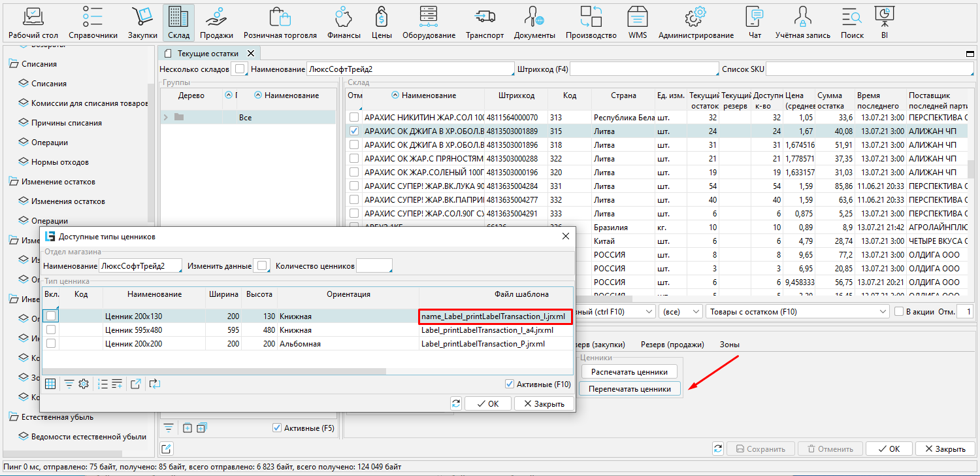Screen dimensions: 980x476
Task: Open the Чат icon in toolbar
Action: coord(755,22)
